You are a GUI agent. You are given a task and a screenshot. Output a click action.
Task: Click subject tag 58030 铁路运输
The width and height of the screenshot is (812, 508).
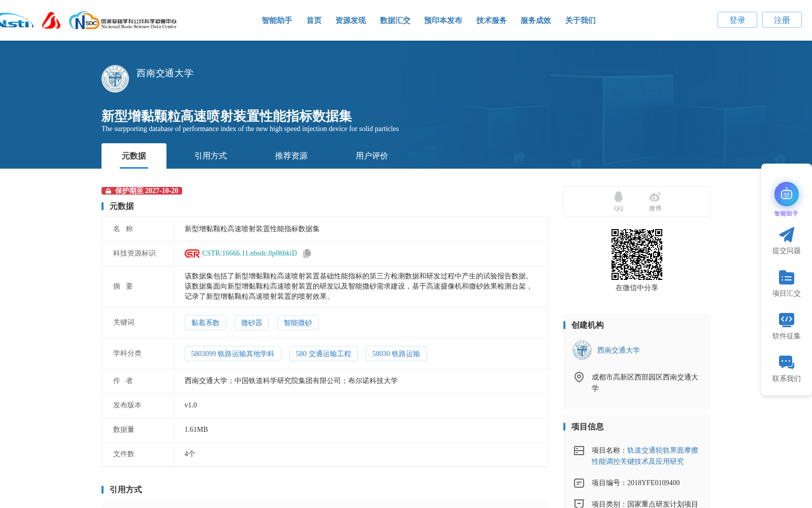(x=396, y=354)
